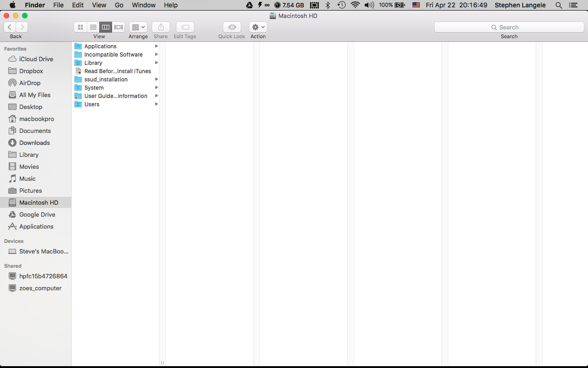Open Notification Center icon
588x368 pixels.
click(573, 5)
